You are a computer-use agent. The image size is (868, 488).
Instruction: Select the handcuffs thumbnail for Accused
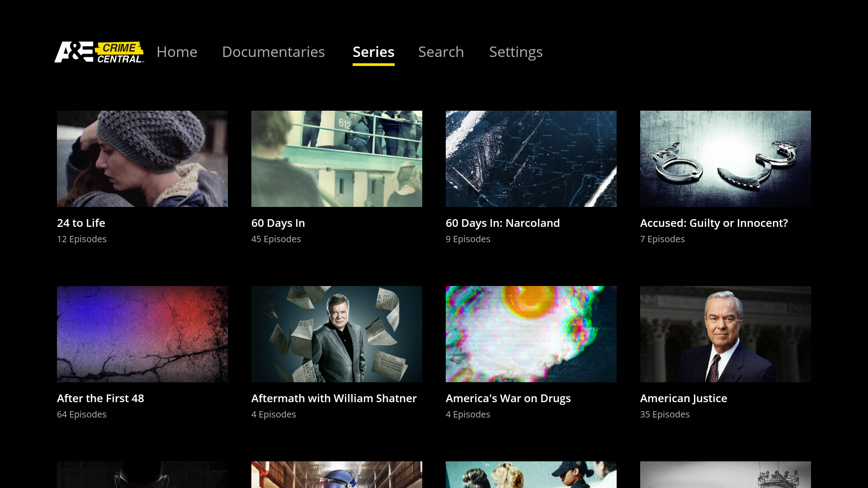[x=726, y=159]
